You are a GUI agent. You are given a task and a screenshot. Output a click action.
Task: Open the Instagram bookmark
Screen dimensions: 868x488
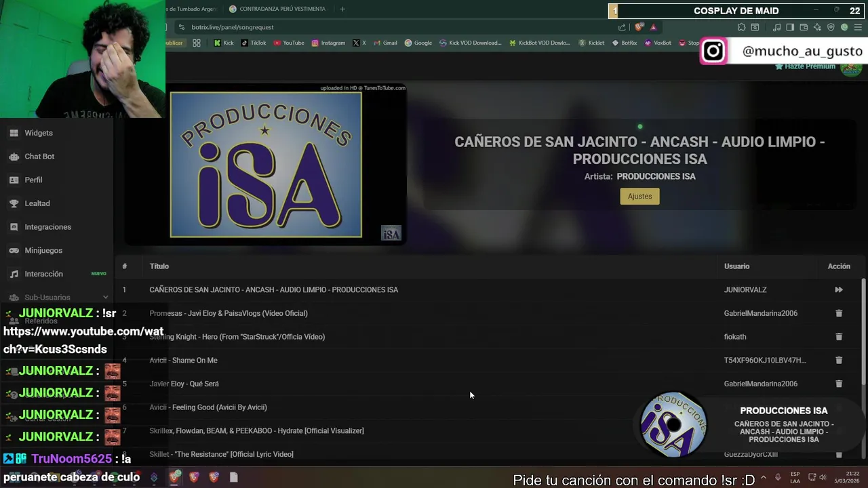pyautogui.click(x=328, y=43)
